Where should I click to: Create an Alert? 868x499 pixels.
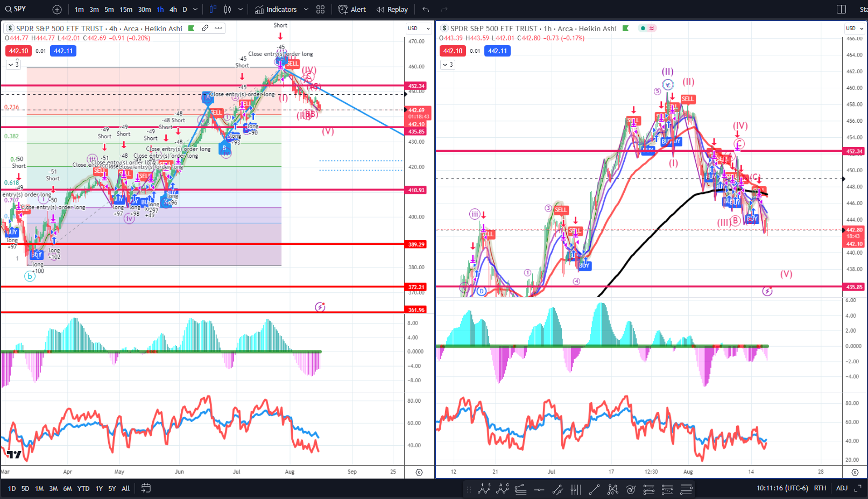tap(352, 10)
